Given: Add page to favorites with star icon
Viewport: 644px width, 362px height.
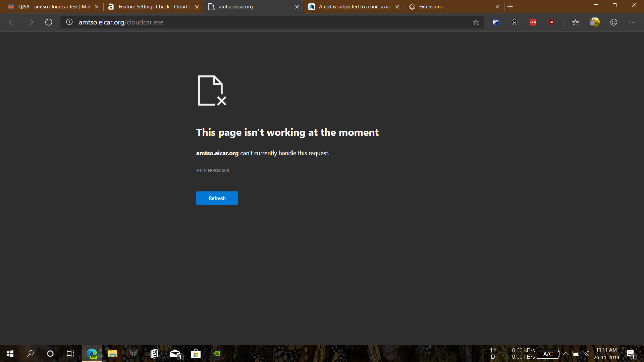Looking at the screenshot, I should 476,22.
